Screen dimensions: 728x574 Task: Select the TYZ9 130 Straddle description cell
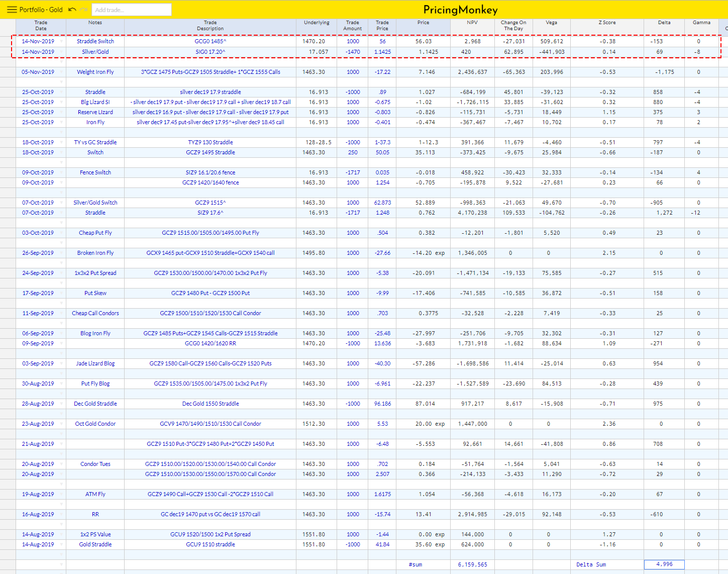click(x=210, y=142)
